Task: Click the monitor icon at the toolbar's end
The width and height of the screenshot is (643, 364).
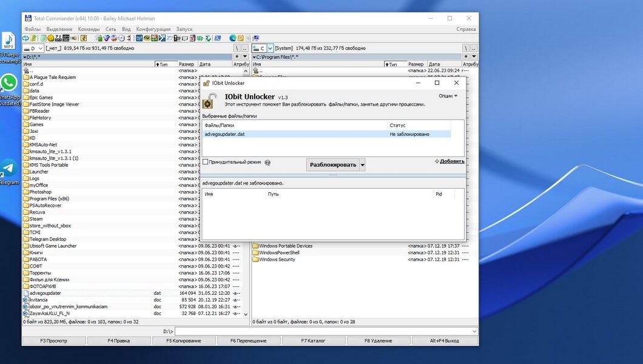Action: tap(256, 38)
